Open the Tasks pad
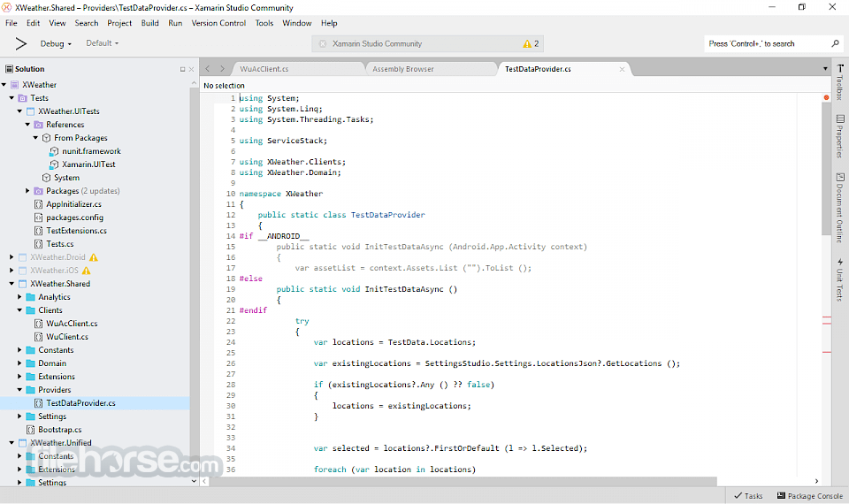Image resolution: width=849 pixels, height=504 pixels. click(748, 496)
